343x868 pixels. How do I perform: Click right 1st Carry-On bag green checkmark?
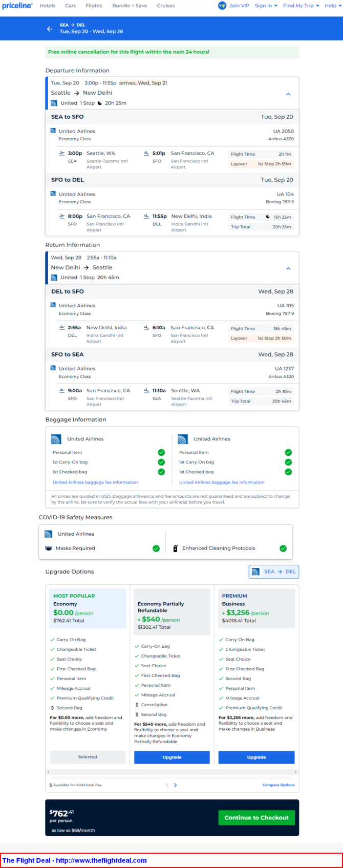point(288,462)
